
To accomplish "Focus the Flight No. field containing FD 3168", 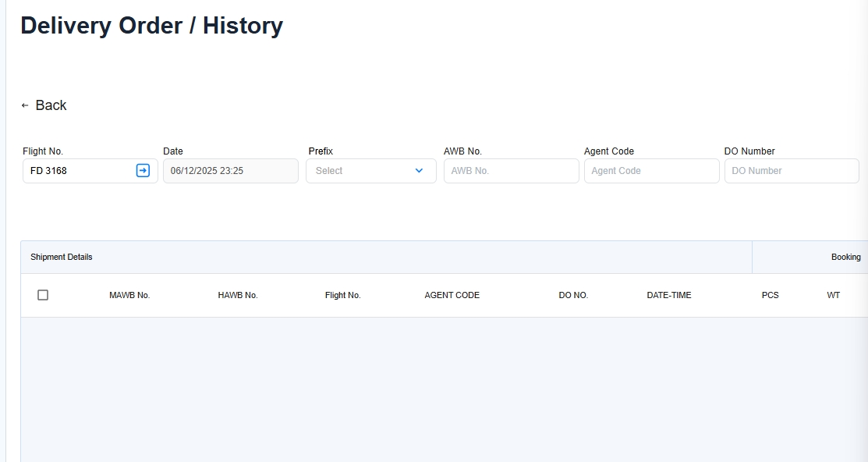I will pyautogui.click(x=78, y=171).
